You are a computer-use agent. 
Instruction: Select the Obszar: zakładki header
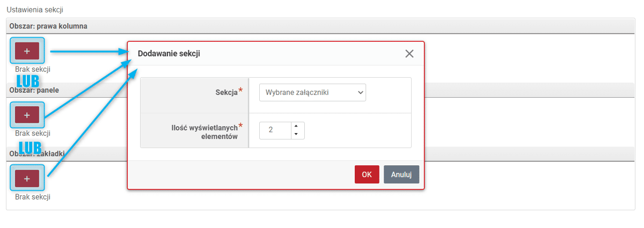[37, 153]
